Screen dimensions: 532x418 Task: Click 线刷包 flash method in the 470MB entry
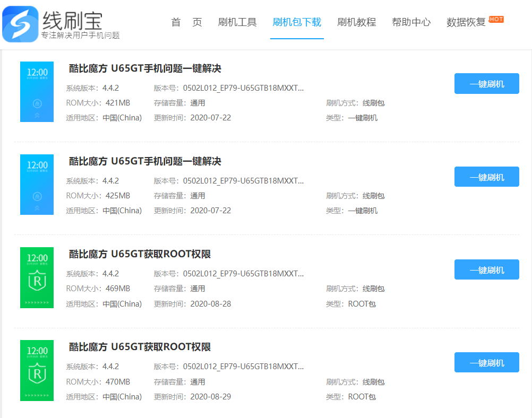coord(373,382)
